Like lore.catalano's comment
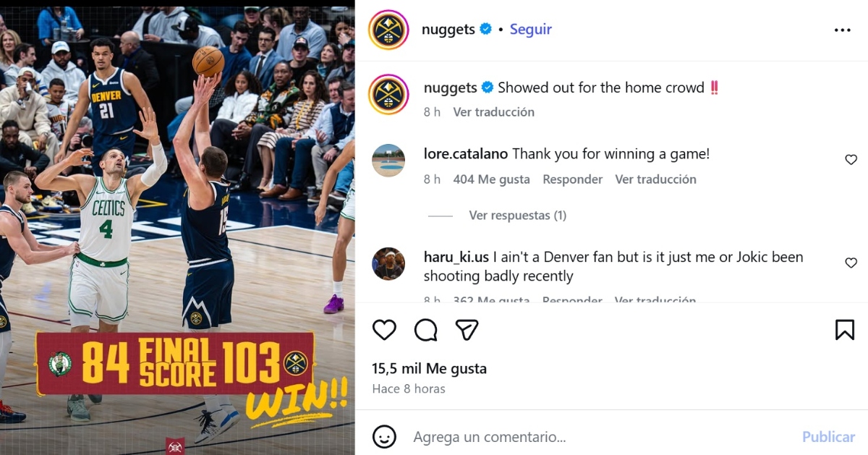This screenshot has height=455, width=868. [x=851, y=160]
